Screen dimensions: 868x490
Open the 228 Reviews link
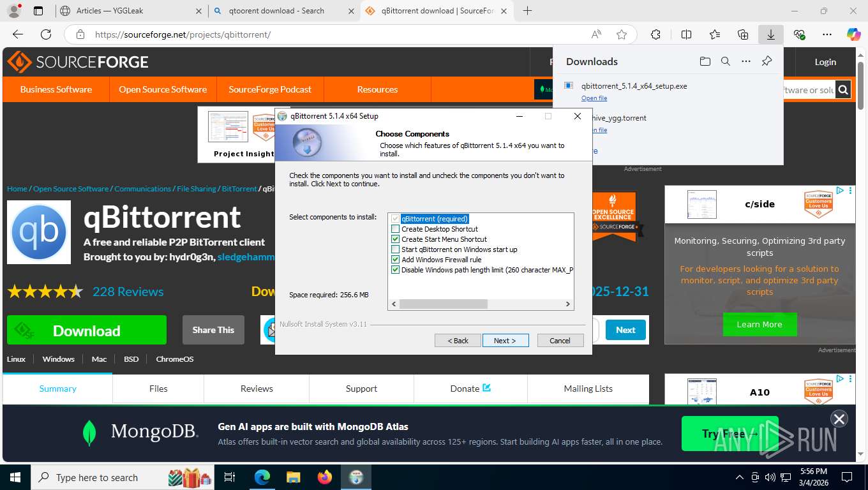click(x=128, y=292)
